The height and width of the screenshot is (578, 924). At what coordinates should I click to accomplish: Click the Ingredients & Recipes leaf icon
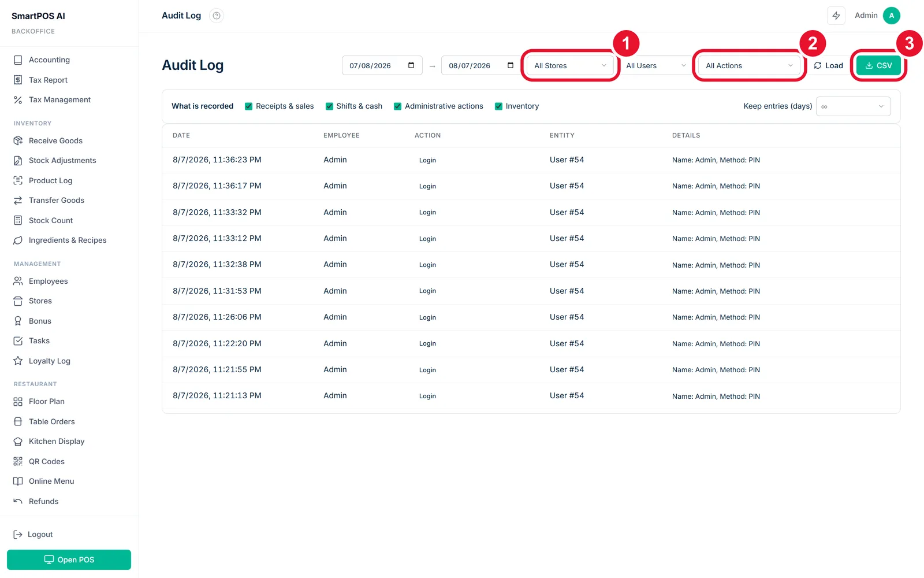(x=18, y=240)
